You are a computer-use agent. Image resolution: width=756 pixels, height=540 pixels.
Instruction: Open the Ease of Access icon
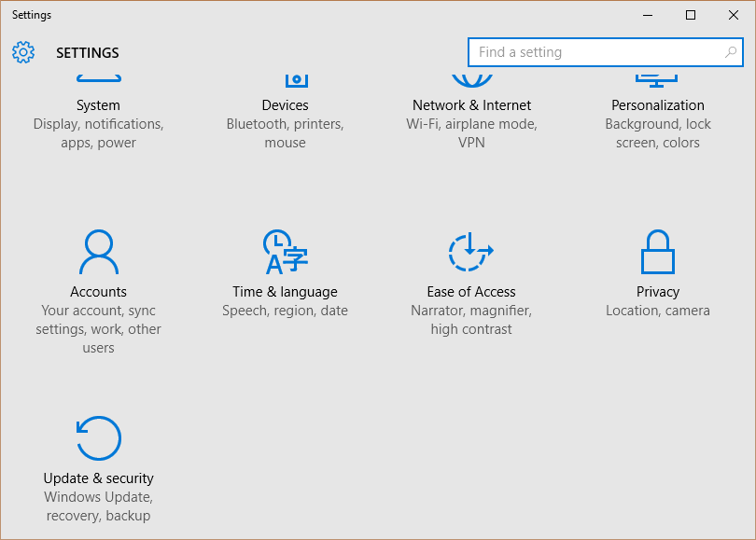click(x=470, y=252)
